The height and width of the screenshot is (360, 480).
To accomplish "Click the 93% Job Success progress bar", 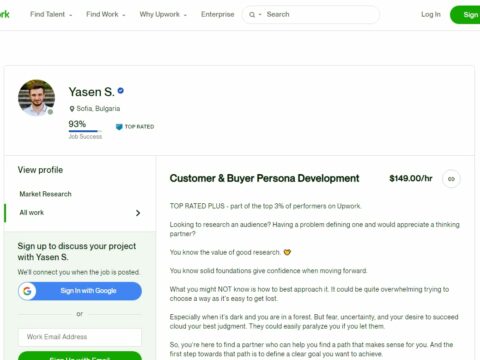I will pos(85,131).
